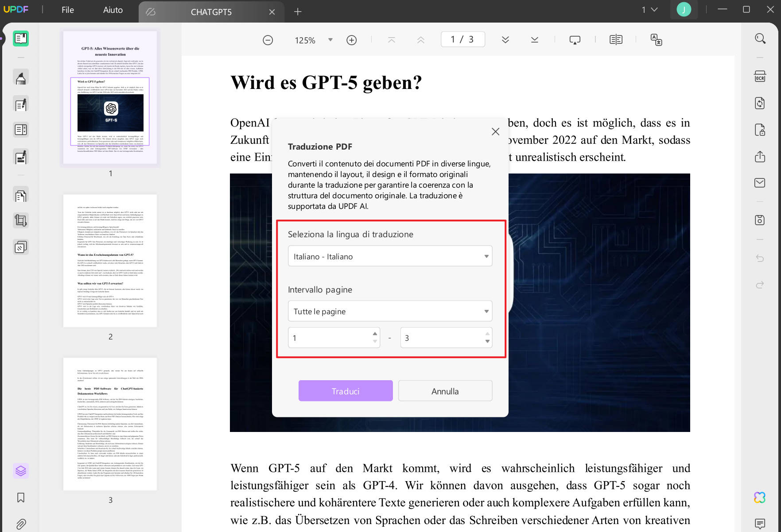Viewport: 781px width, 532px height.
Task: Open the user account avatar J
Action: [x=684, y=9]
